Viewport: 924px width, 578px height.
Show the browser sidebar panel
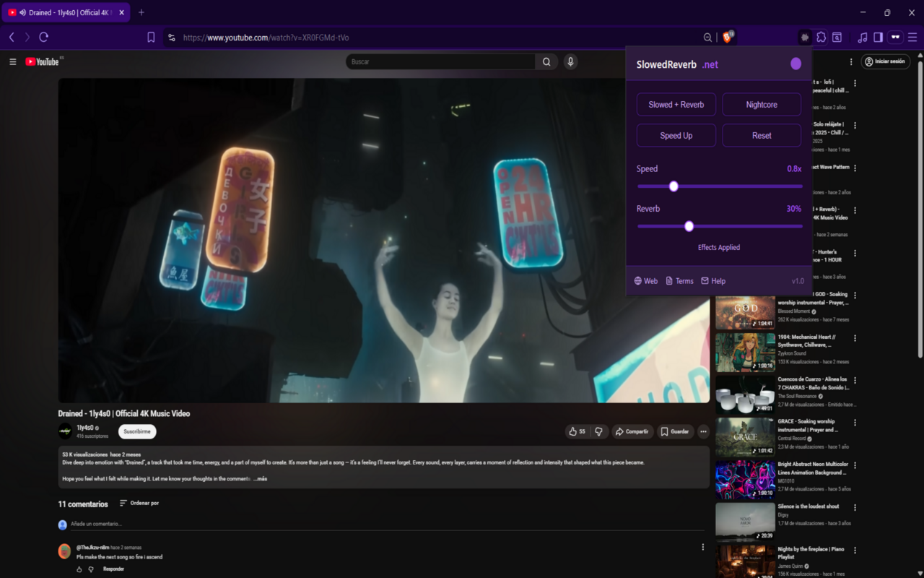879,37
